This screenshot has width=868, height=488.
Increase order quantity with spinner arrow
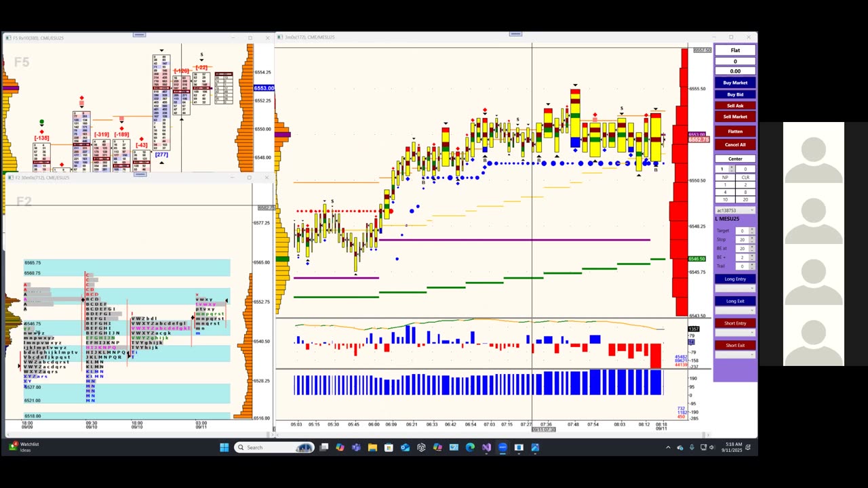click(x=732, y=167)
